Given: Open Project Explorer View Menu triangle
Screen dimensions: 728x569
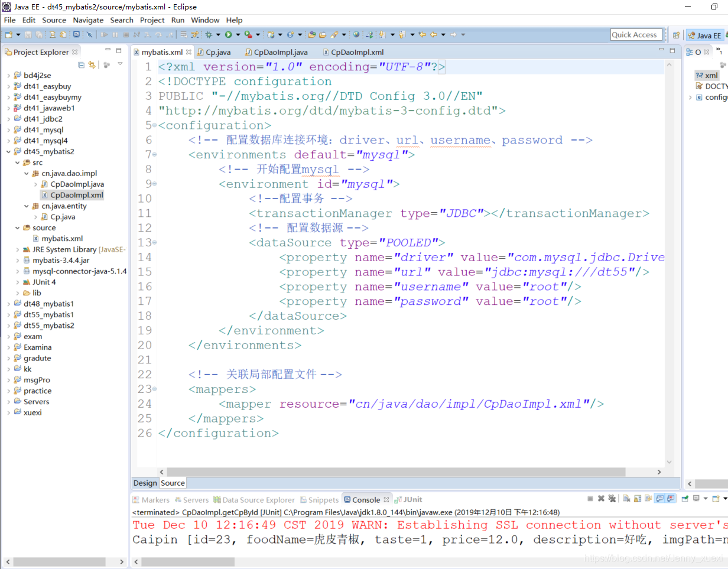Looking at the screenshot, I should [120, 64].
